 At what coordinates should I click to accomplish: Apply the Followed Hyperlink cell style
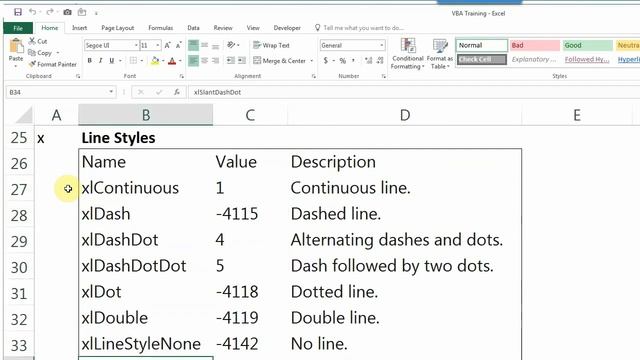tap(588, 60)
